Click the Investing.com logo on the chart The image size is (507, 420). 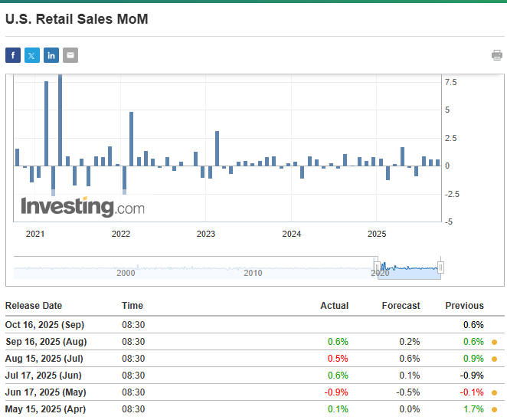click(82, 206)
